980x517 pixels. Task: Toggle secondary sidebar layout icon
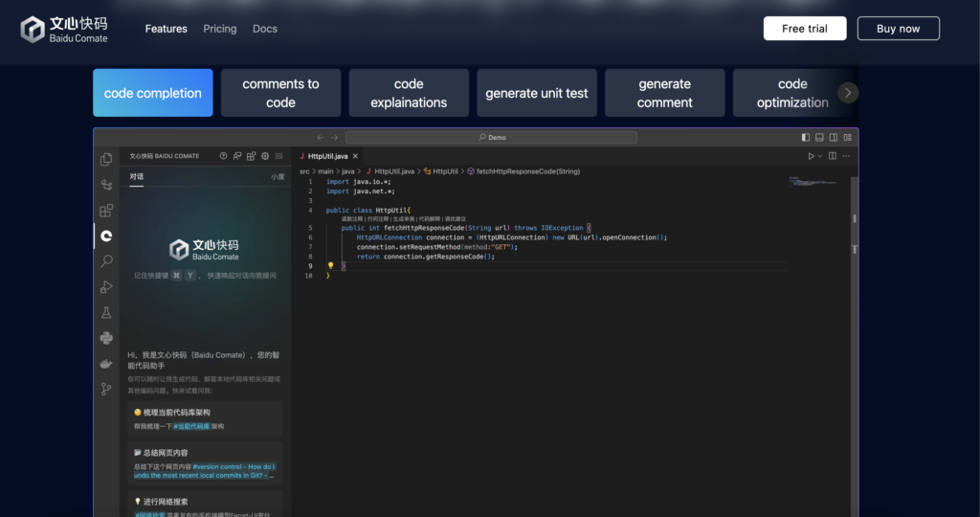[834, 138]
